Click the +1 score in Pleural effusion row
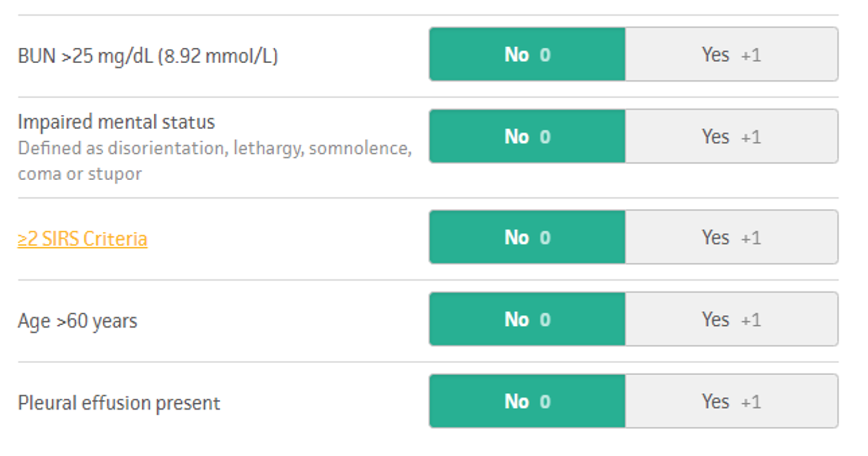868x456 pixels. point(751,402)
